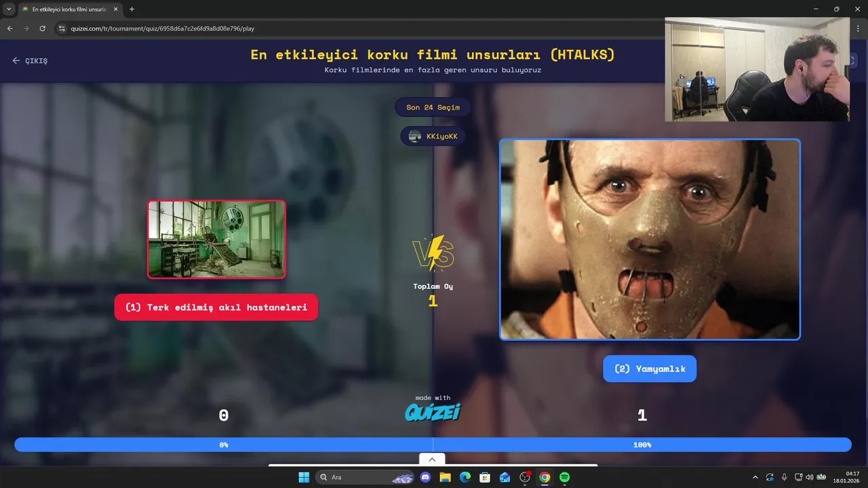This screenshot has width=868, height=488.
Task: Click the battery tray icon
Action: coord(821,477)
